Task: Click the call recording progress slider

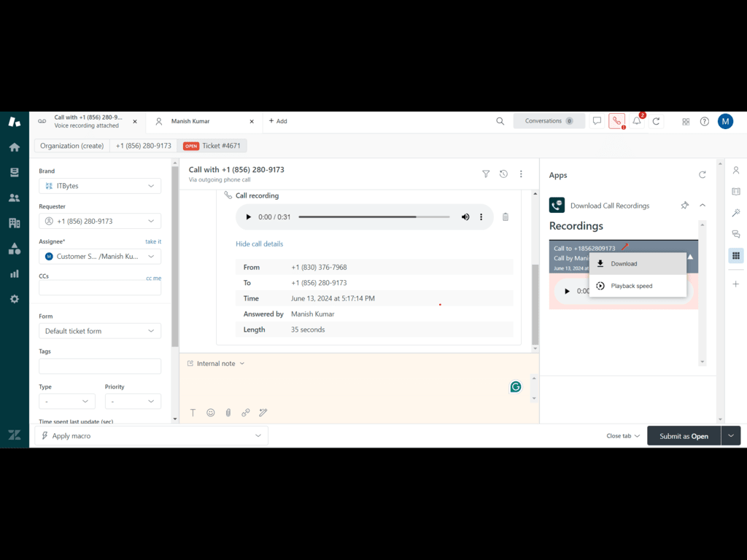Action: [373, 217]
